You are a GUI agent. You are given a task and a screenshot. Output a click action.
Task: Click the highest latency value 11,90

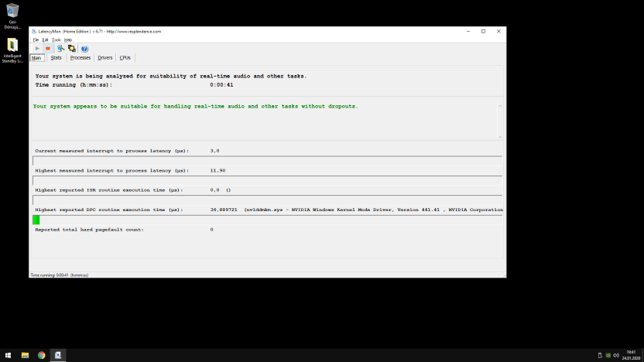pos(218,170)
